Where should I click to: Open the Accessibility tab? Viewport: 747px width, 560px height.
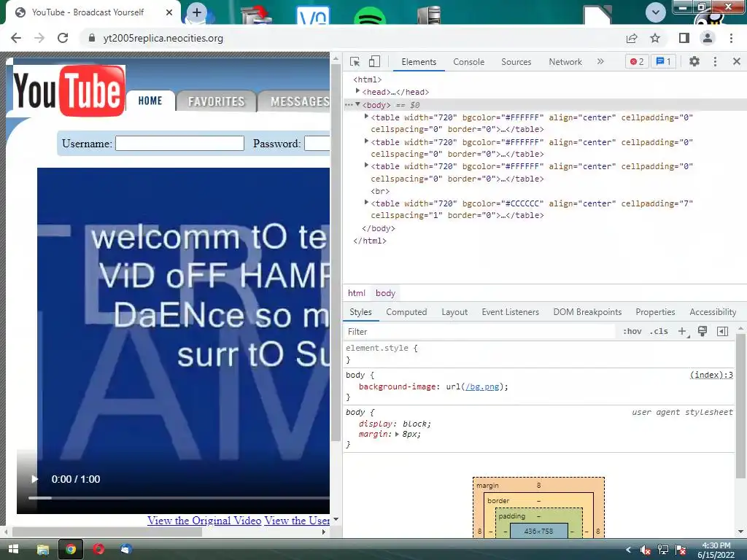click(713, 312)
